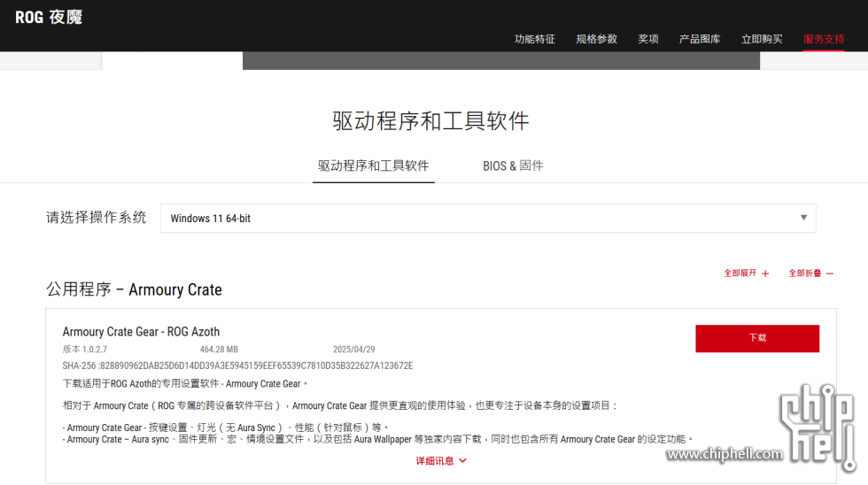Click the 公用程序 – Armoury Crate heading
Screen dimensions: 868x485
(x=134, y=289)
